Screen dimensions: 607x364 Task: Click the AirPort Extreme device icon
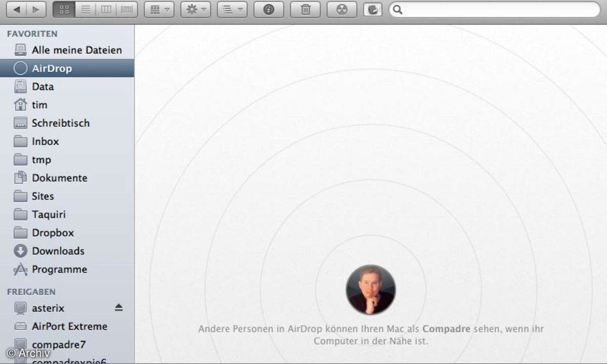tap(20, 326)
